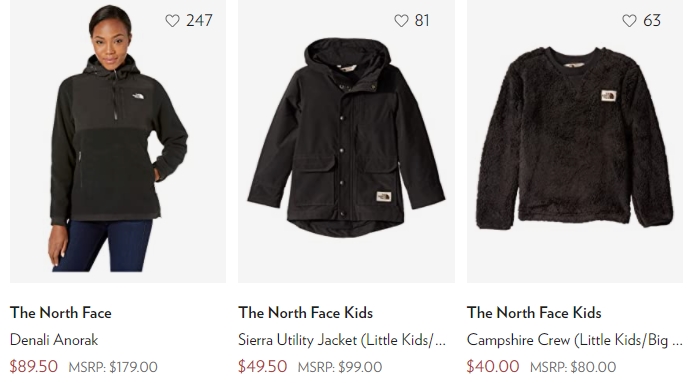Click heart icon on Sierra Utility Jacket
The width and height of the screenshot is (691, 383).
(x=401, y=21)
